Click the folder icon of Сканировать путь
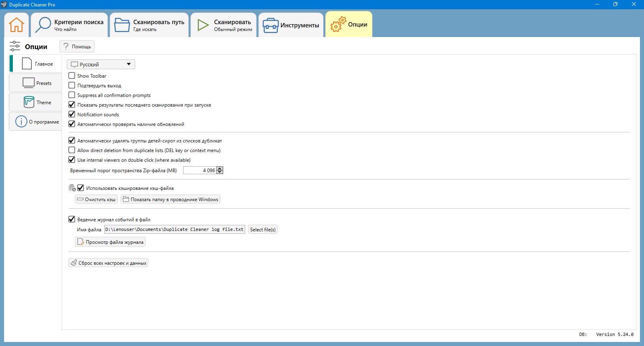This screenshot has width=644, height=346. (122, 25)
